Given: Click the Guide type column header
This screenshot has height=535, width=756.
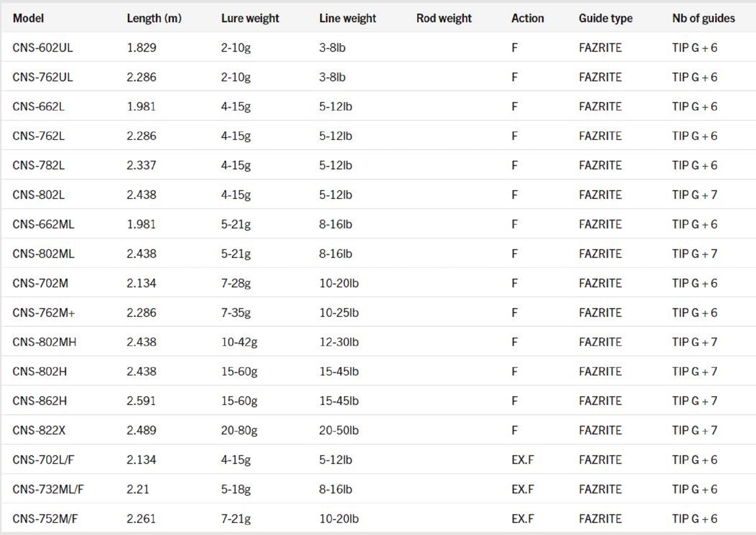Looking at the screenshot, I should [x=605, y=18].
